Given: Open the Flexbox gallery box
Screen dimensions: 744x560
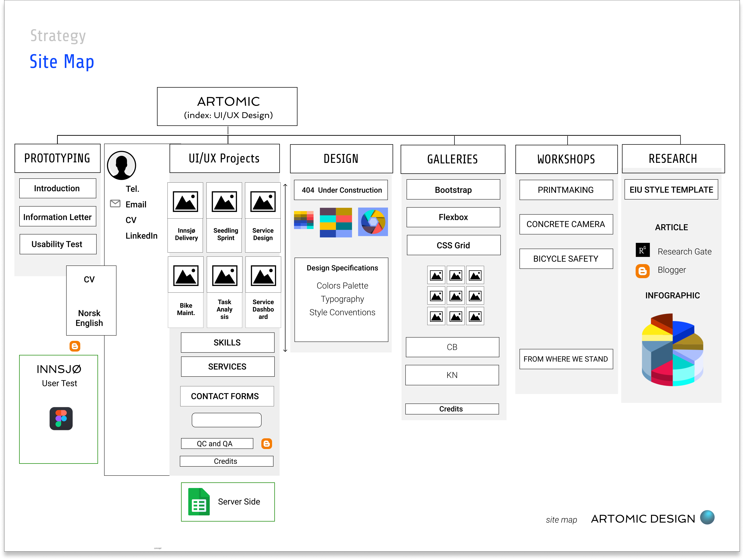Looking at the screenshot, I should click(453, 217).
